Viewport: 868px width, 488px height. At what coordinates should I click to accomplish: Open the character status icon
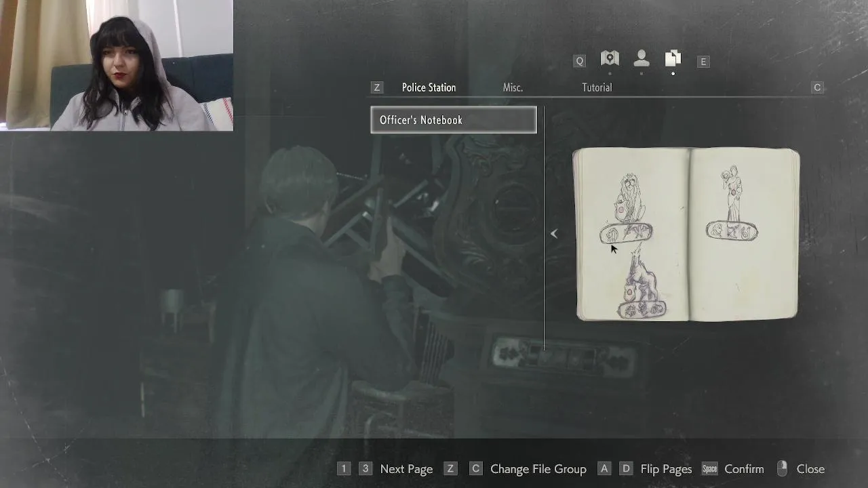(x=642, y=59)
